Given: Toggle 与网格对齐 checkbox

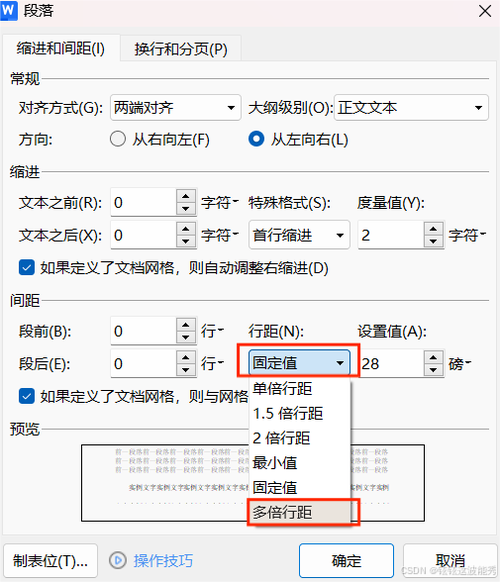Looking at the screenshot, I should coord(27,396).
